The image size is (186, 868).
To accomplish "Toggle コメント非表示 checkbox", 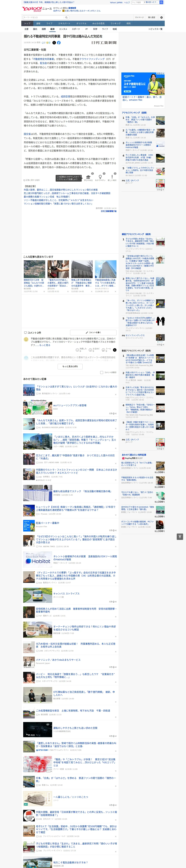I will 102,372.
